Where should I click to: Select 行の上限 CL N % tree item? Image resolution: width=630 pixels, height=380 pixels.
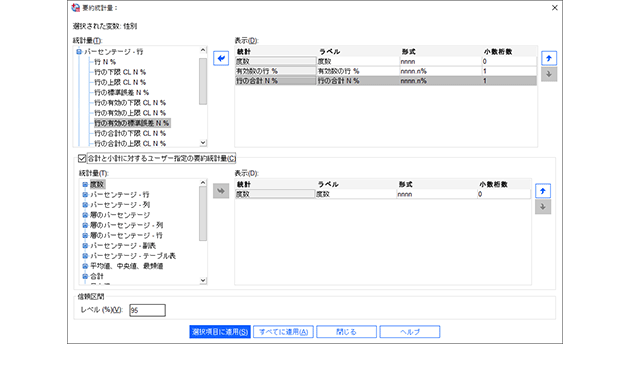click(120, 82)
